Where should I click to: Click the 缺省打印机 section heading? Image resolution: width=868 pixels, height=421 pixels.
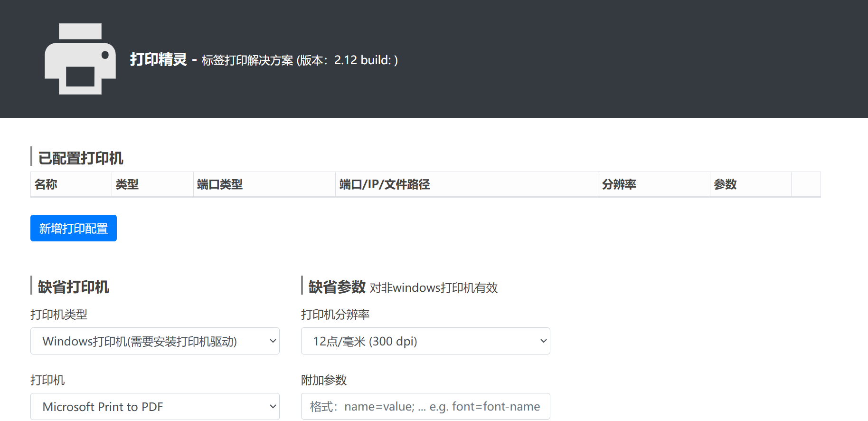74,287
